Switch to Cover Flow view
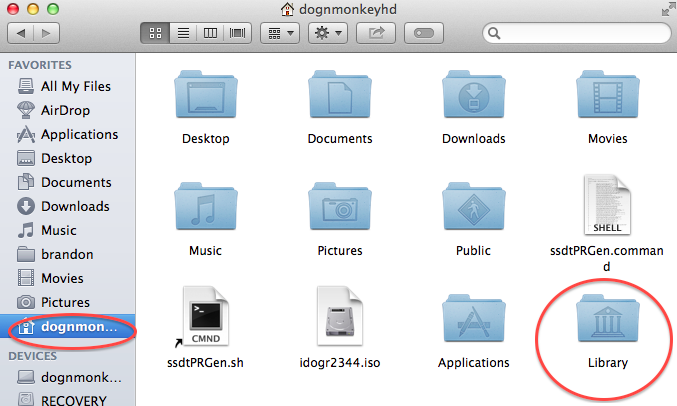 238,33
